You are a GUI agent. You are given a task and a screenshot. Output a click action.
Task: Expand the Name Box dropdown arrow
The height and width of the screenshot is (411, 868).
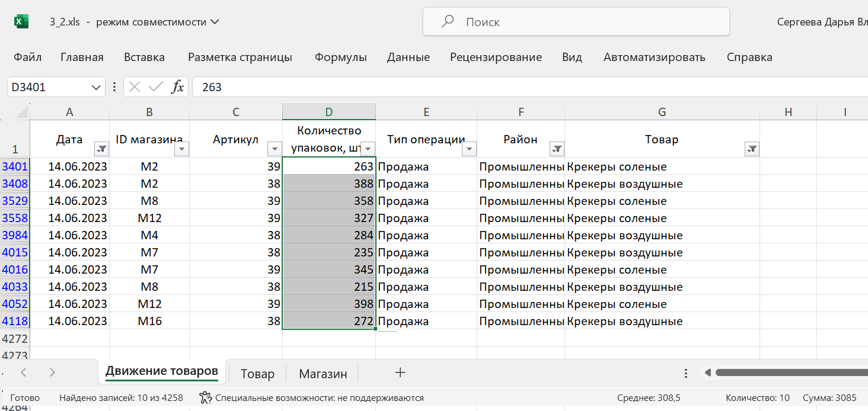pos(97,87)
